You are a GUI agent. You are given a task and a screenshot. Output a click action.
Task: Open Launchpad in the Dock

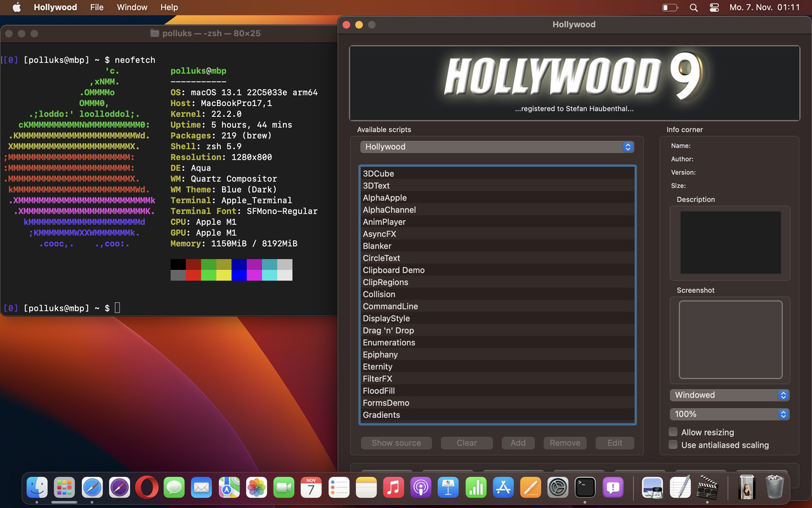[x=64, y=488]
